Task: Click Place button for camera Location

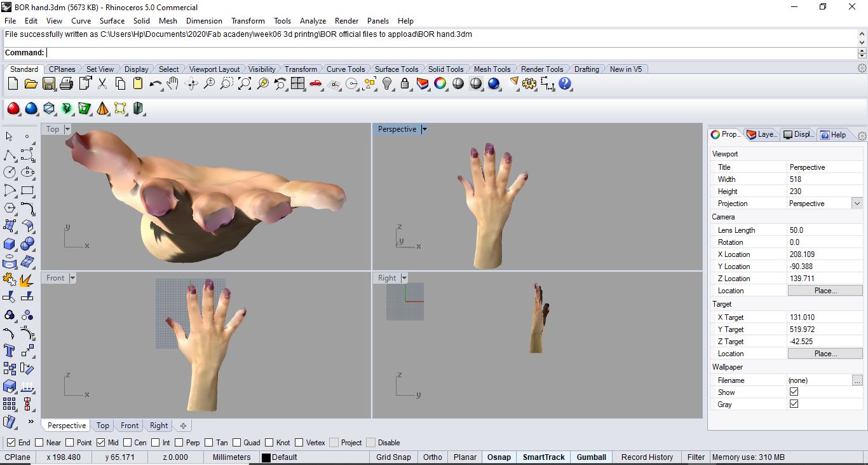Action: [825, 290]
